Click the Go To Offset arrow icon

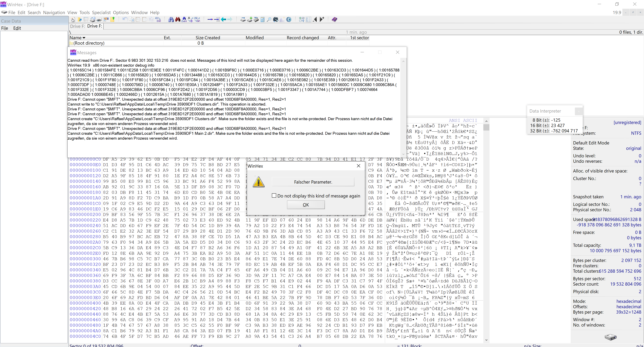(210, 19)
